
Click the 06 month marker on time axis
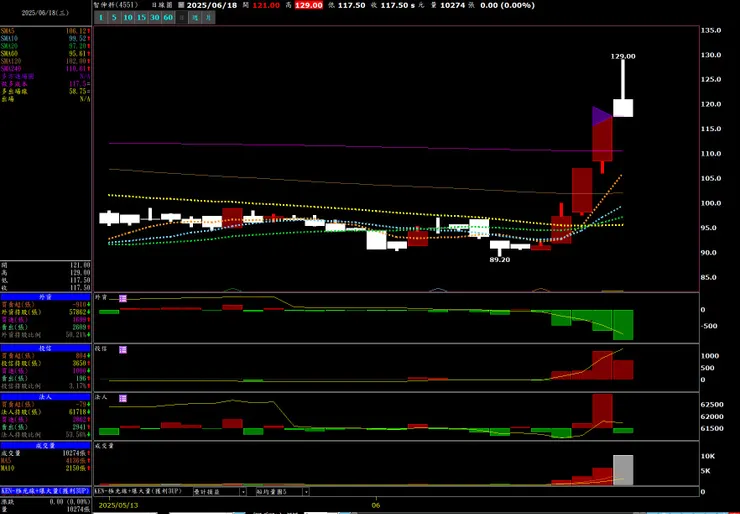[x=376, y=505]
